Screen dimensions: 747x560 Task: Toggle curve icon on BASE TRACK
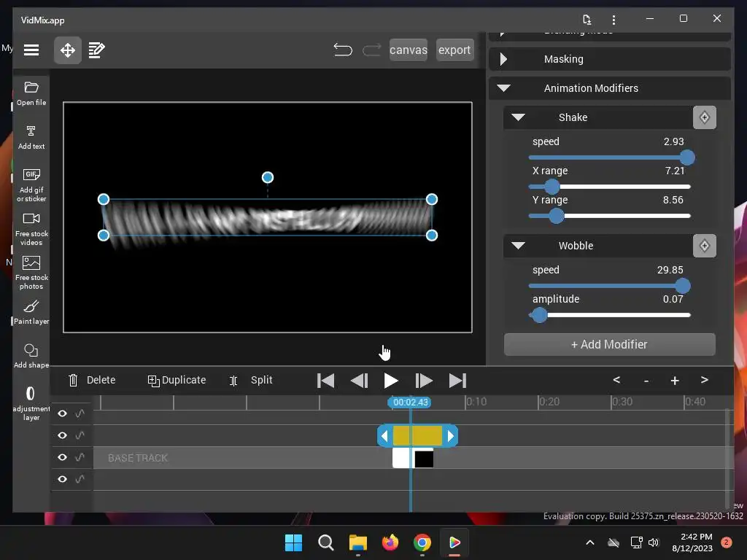[x=80, y=457]
